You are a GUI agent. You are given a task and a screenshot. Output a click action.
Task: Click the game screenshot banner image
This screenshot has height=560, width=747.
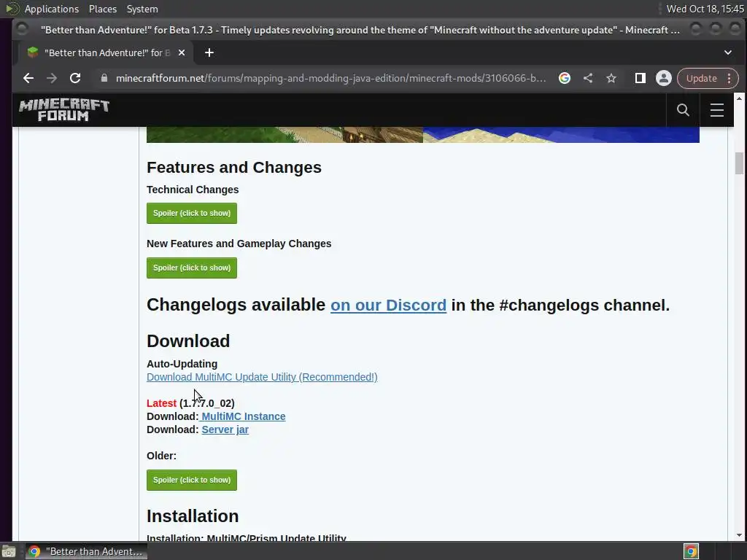pyautogui.click(x=422, y=135)
